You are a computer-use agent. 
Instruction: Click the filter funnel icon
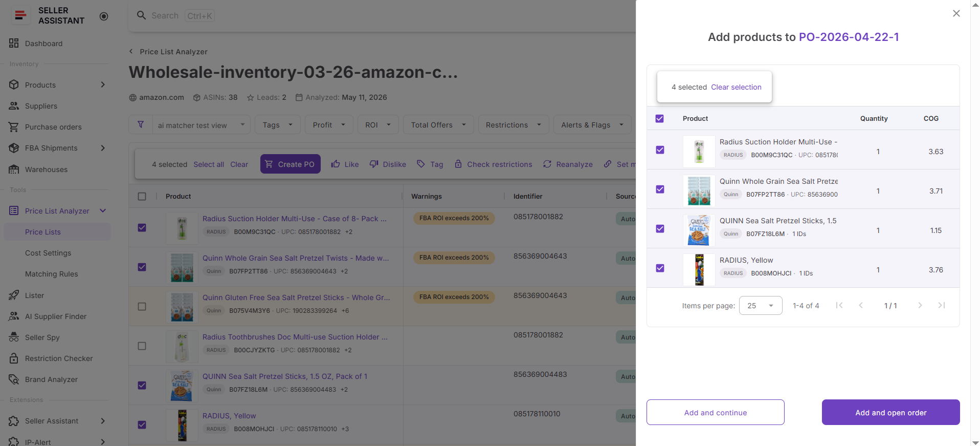141,124
